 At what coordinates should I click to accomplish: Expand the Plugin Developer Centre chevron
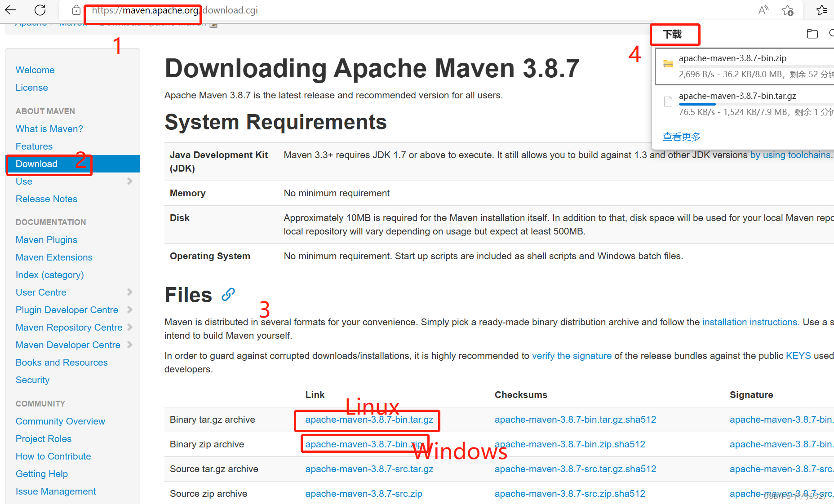[x=130, y=309]
